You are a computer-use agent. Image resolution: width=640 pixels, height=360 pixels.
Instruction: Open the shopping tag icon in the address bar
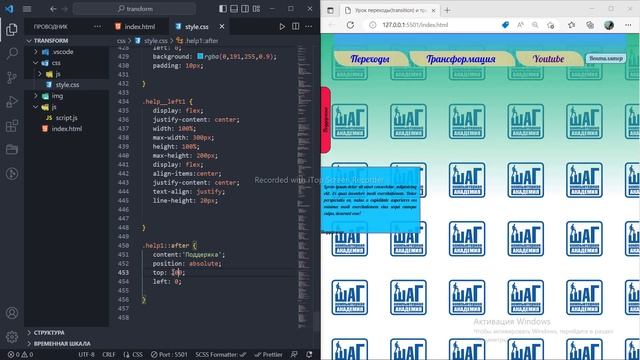[x=505, y=25]
